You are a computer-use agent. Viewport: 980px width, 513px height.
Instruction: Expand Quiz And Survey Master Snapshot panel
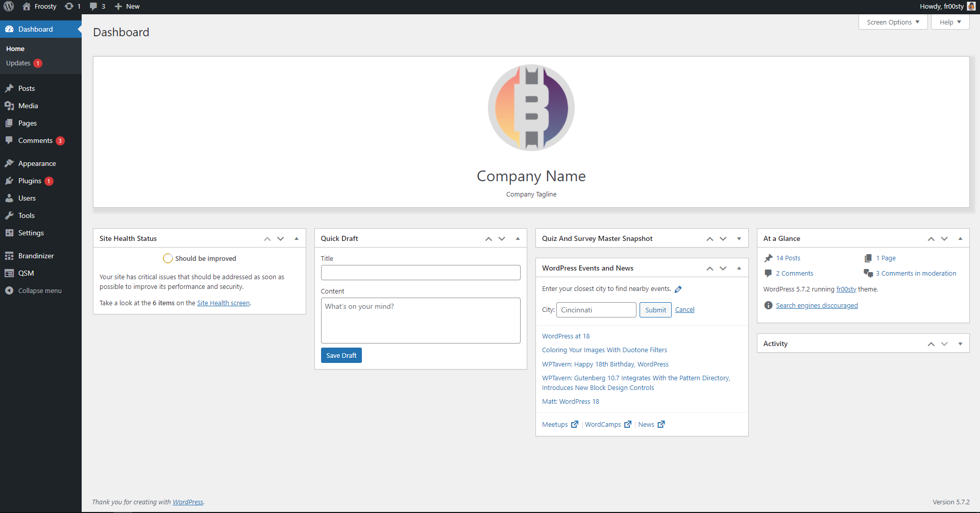(x=739, y=238)
